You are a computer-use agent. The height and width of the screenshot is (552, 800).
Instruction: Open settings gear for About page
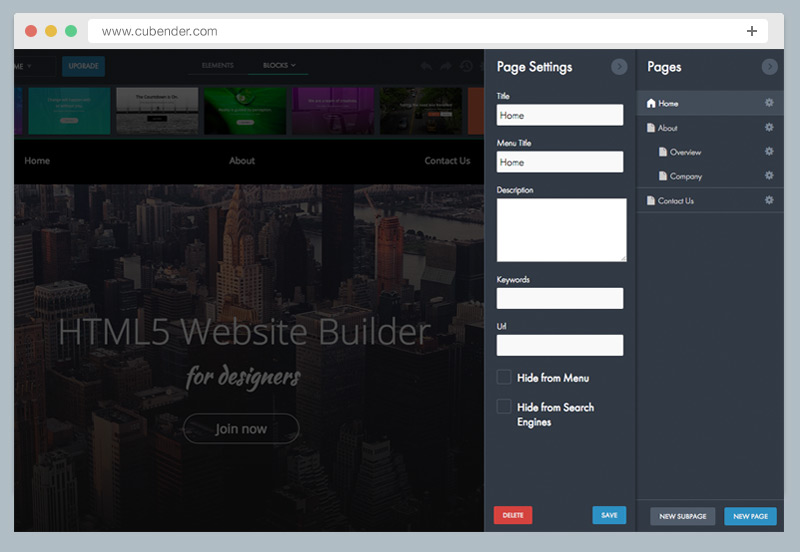pyautogui.click(x=769, y=127)
